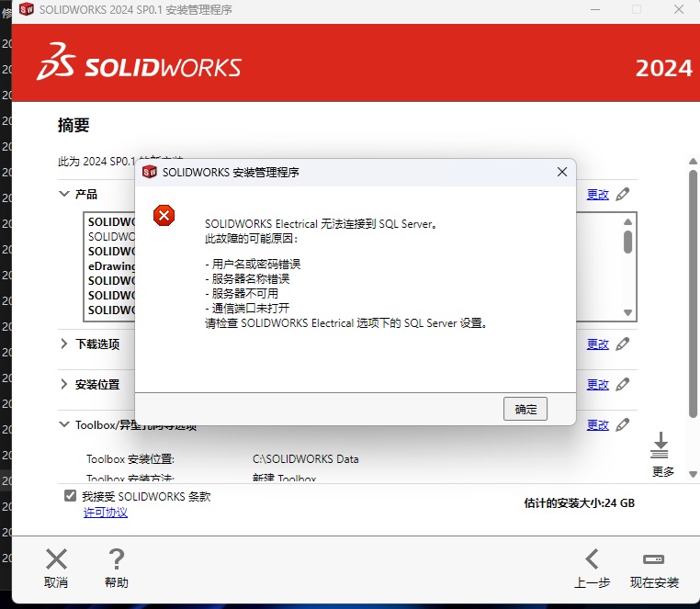Click 更改 link for 安装位置
This screenshot has width=700, height=609.
coord(598,385)
